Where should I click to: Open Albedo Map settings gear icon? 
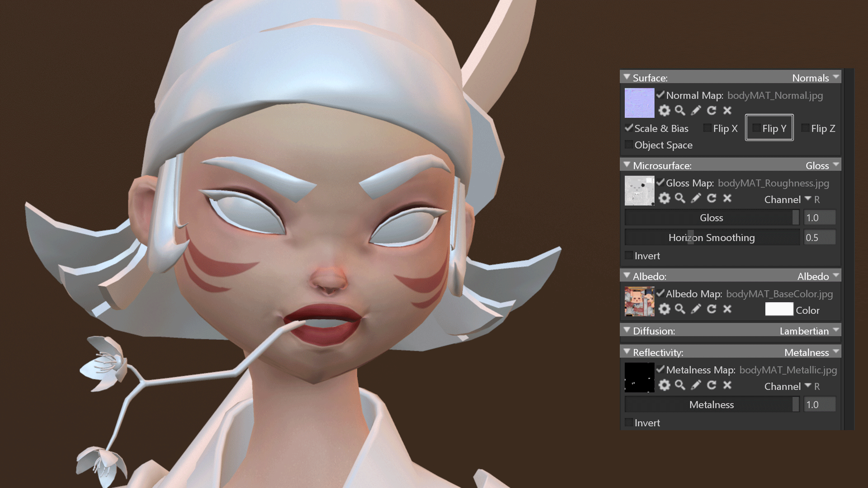(664, 309)
